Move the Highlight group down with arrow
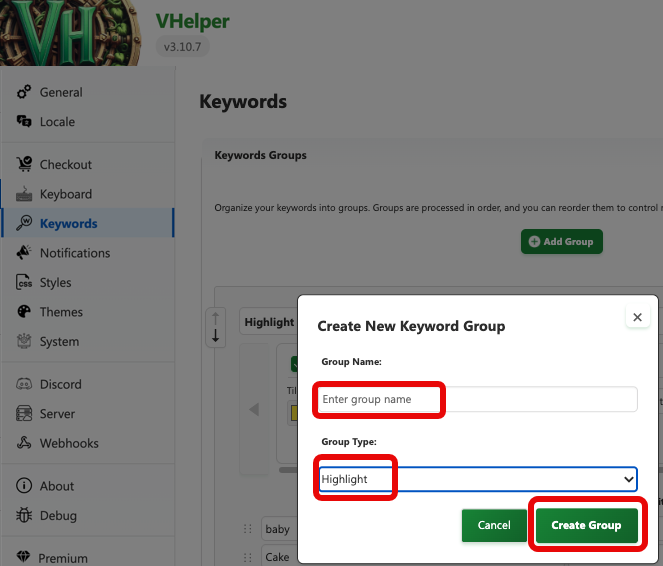663x566 pixels. 215,337
